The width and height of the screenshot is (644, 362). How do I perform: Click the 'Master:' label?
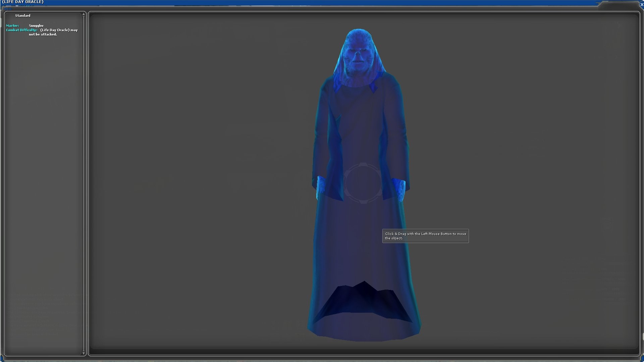12,26
